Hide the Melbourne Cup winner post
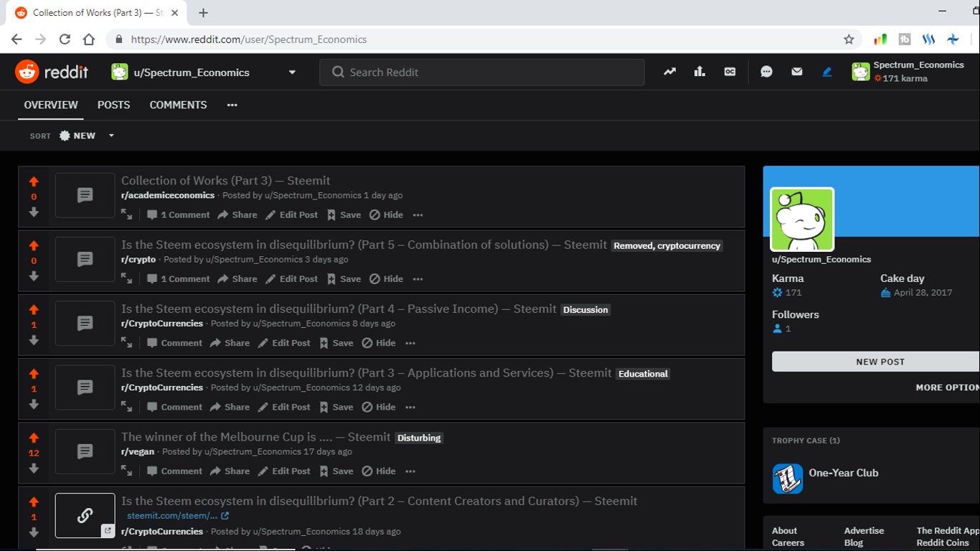Viewport: 980px width, 551px height. pyautogui.click(x=379, y=471)
